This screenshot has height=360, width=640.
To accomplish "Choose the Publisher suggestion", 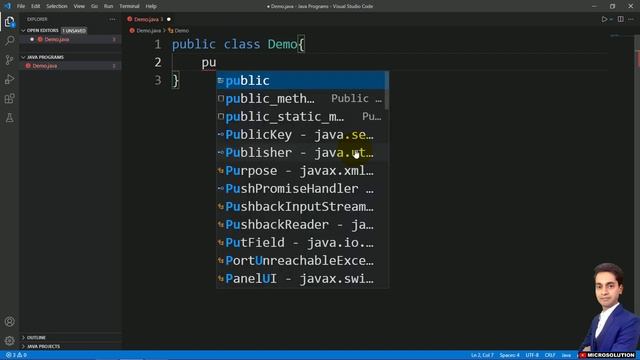I will click(302, 153).
